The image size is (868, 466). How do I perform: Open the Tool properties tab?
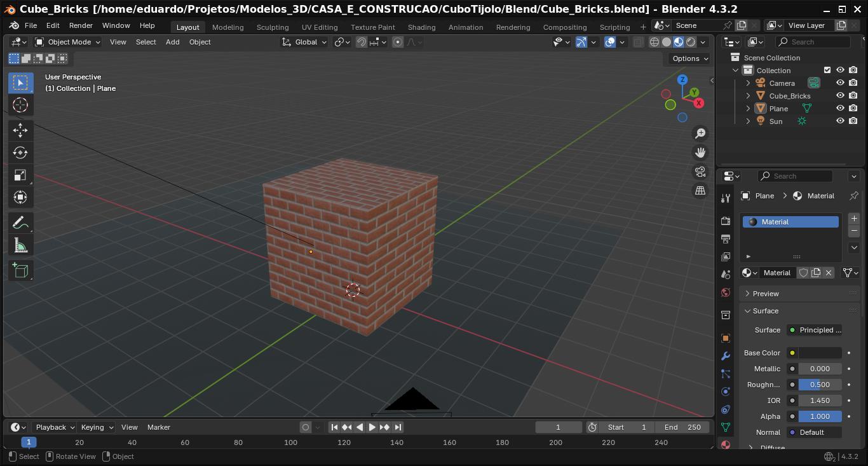(726, 198)
